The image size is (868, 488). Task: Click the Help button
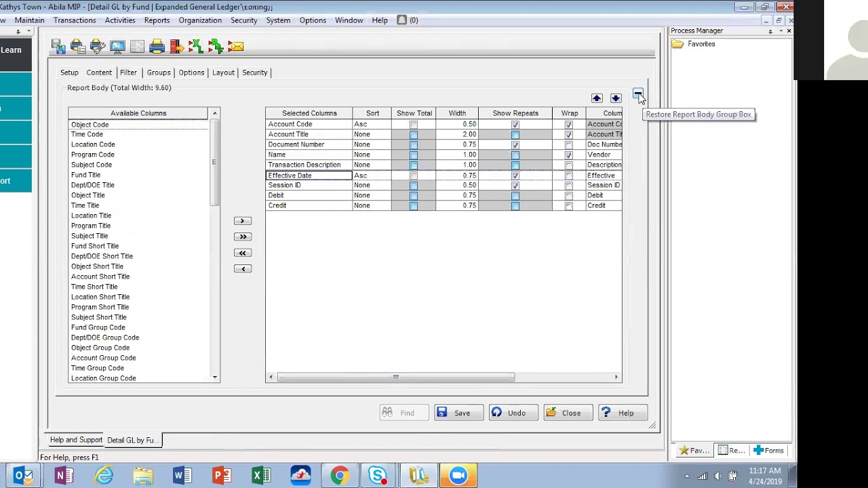coord(623,413)
